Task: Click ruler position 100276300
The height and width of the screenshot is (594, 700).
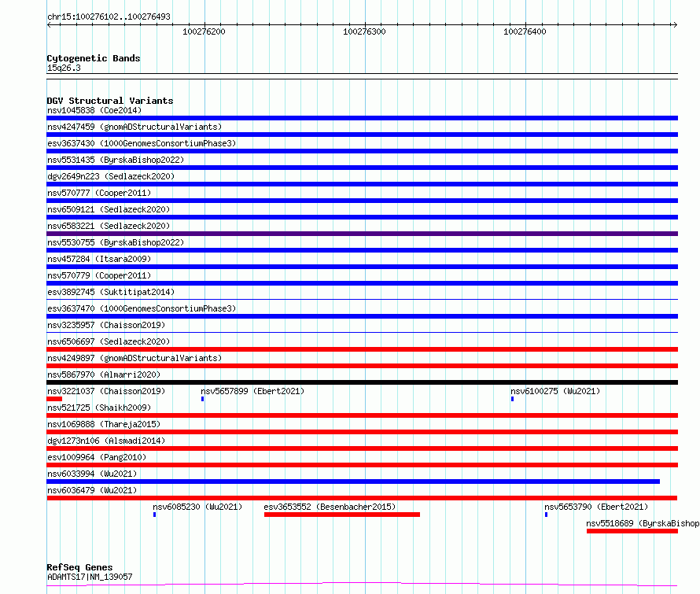Action: (364, 31)
